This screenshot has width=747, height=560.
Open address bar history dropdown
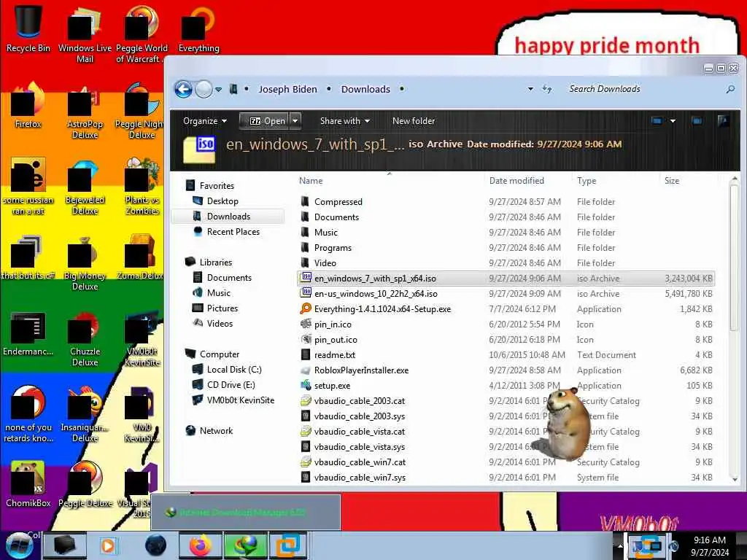coord(530,89)
